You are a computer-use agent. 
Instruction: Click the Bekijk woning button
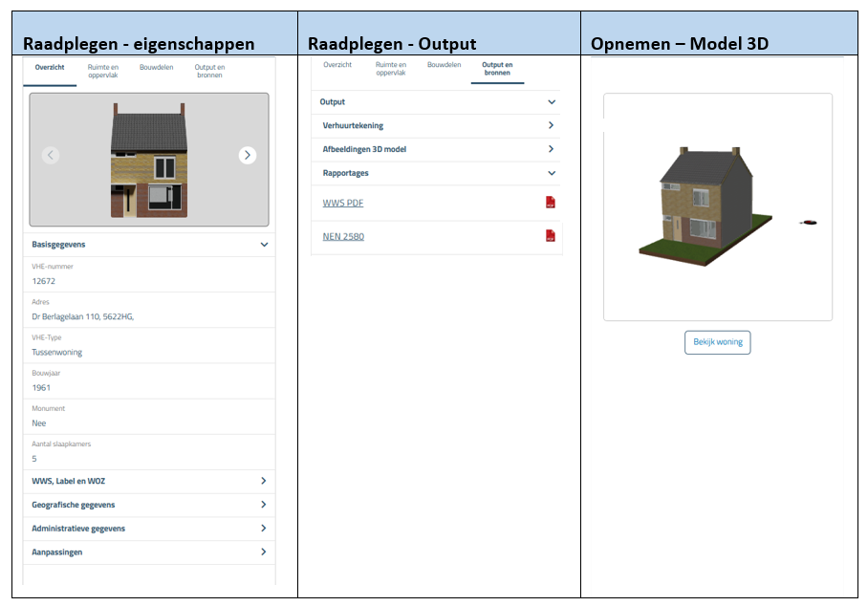click(717, 342)
